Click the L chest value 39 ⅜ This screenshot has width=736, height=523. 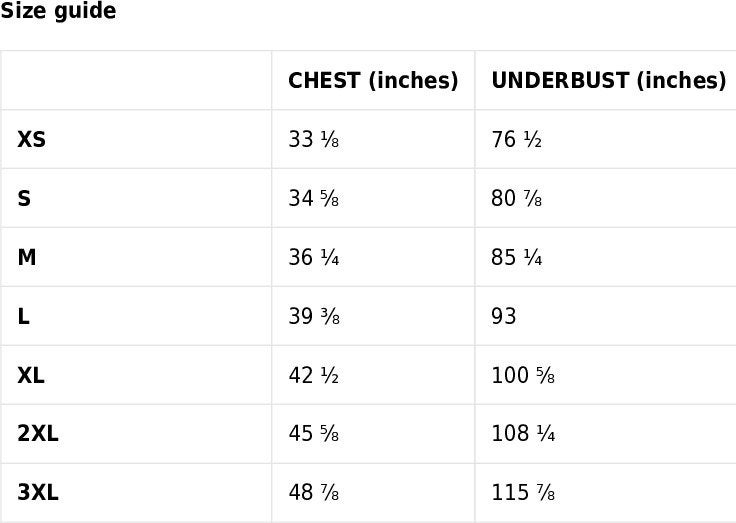tap(314, 316)
